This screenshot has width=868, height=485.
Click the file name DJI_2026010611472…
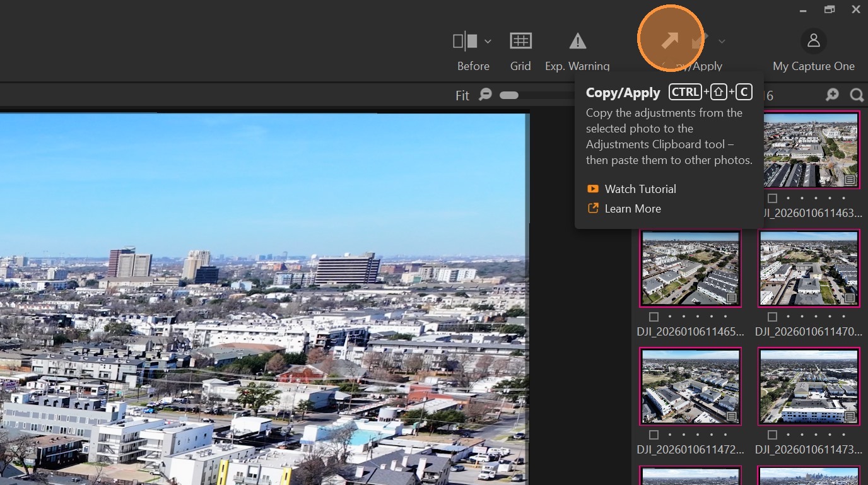coord(691,450)
